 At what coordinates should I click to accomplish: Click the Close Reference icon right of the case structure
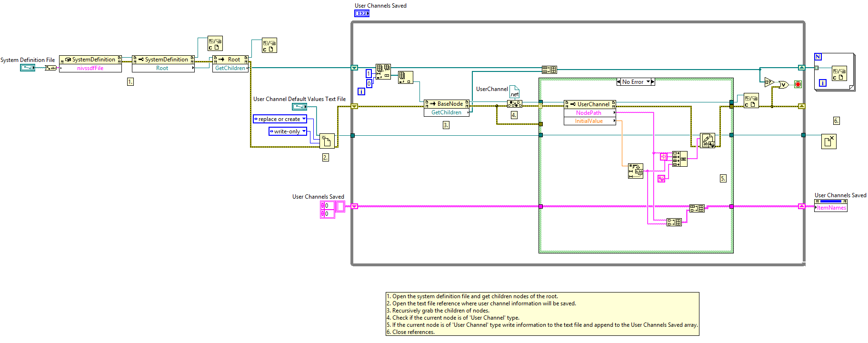[x=751, y=101]
